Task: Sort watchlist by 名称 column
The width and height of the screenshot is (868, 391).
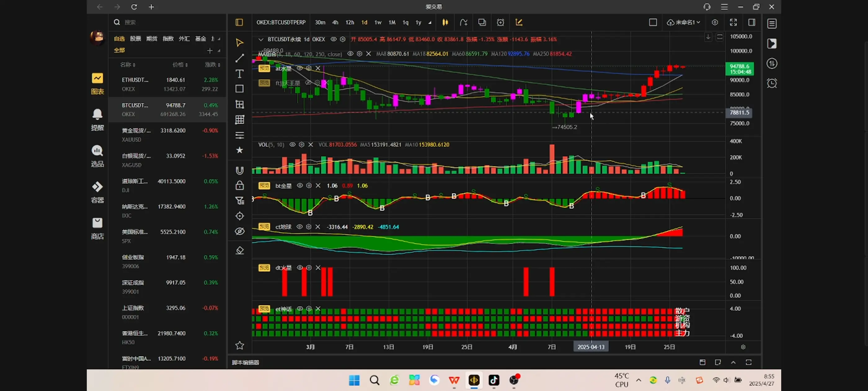Action: [x=128, y=65]
